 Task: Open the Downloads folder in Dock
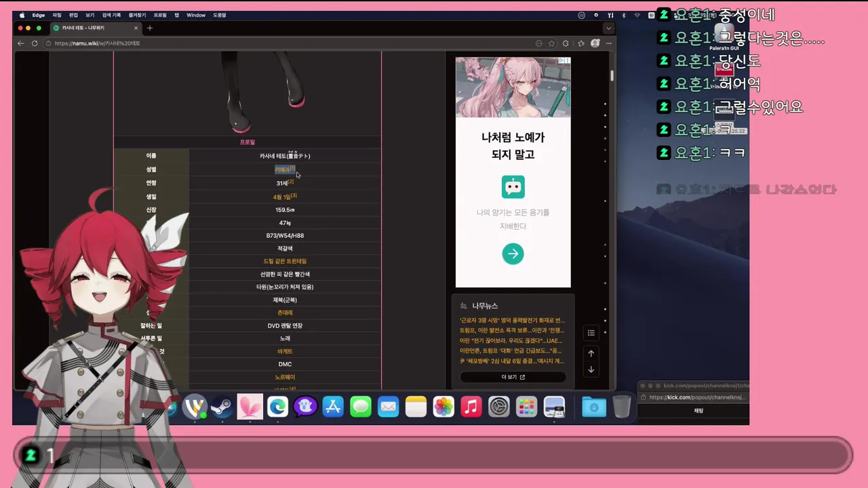(x=594, y=407)
